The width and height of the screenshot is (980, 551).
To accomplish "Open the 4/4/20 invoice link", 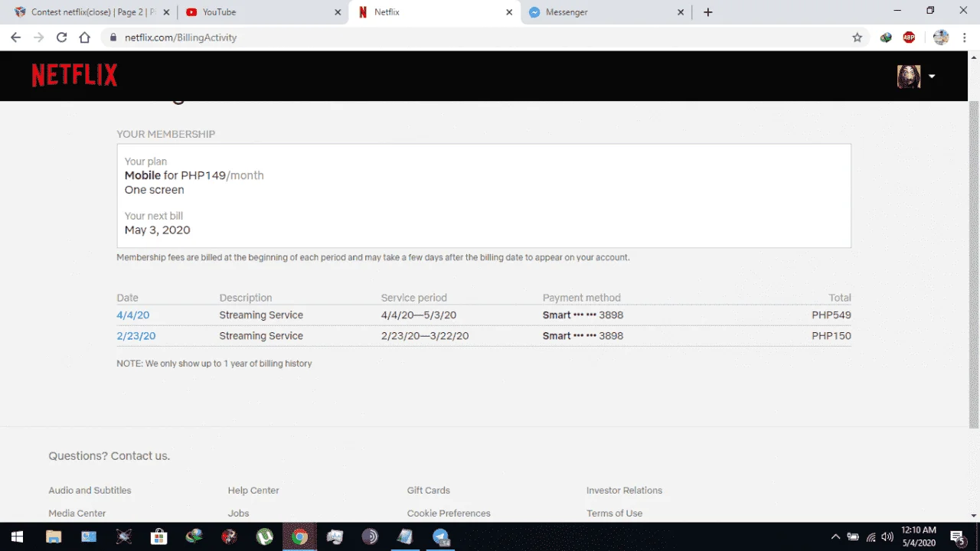I will (133, 315).
